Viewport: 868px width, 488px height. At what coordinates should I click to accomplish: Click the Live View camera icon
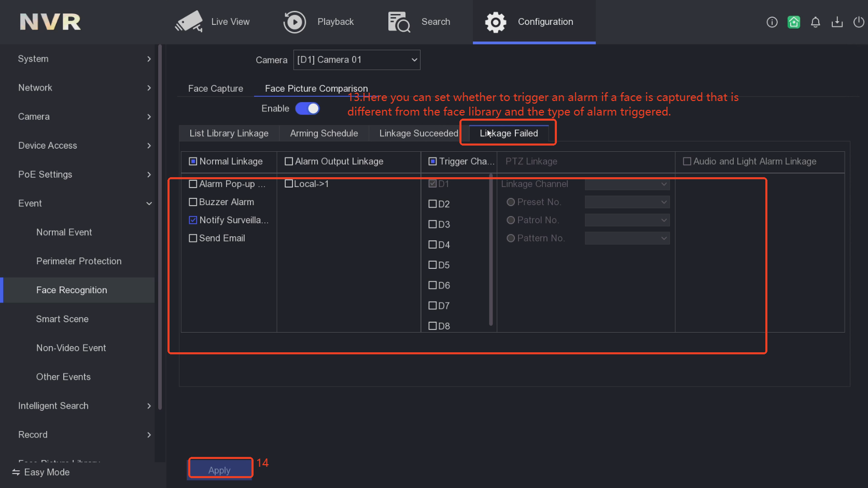point(189,22)
